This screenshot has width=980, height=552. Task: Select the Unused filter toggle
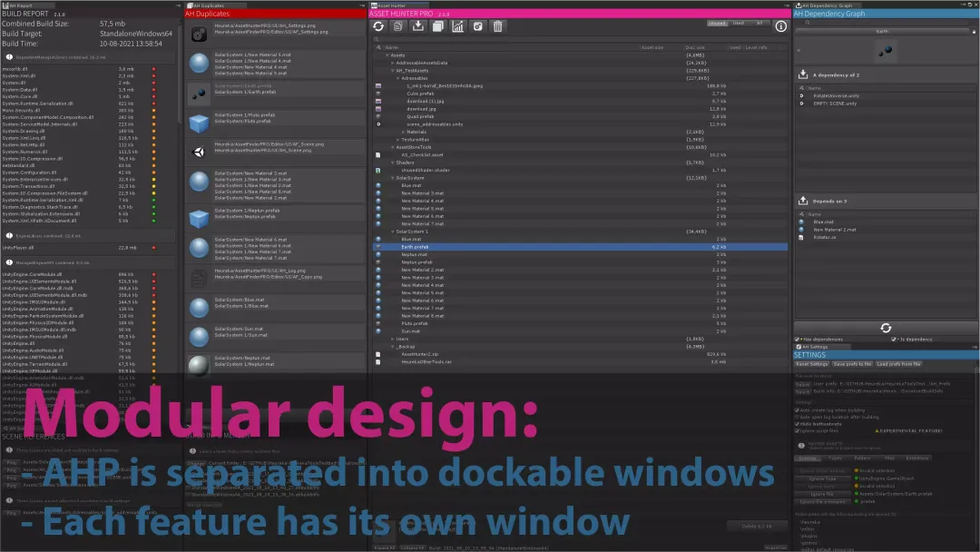(718, 23)
